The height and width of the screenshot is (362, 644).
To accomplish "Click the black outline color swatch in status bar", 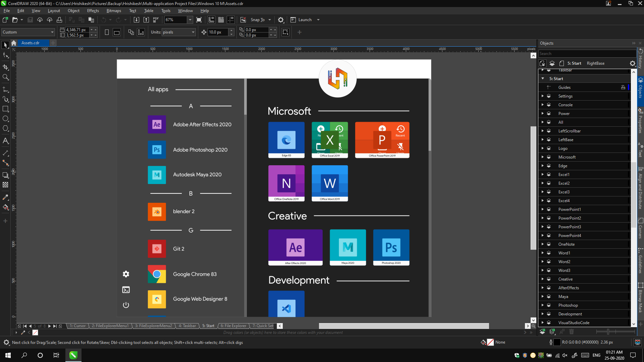I will click(x=557, y=342).
